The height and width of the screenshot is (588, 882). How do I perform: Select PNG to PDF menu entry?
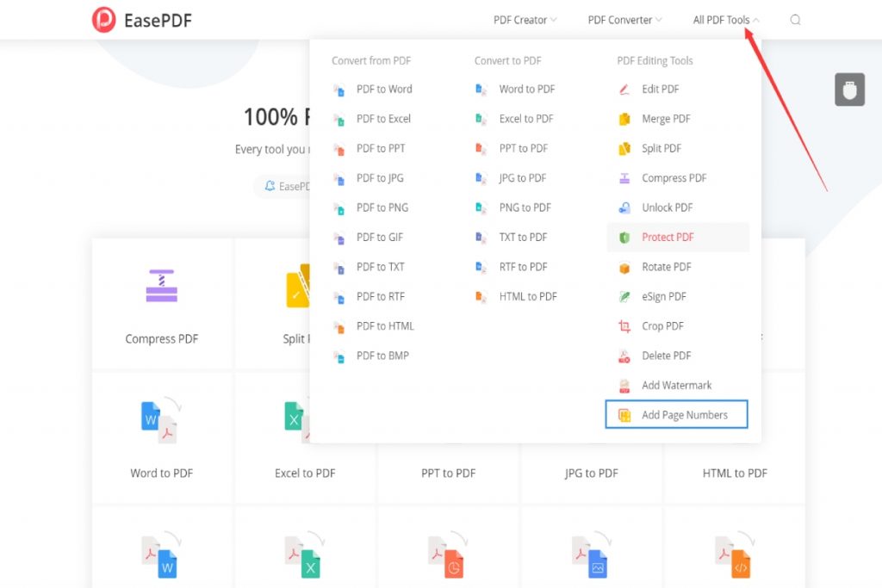pyautogui.click(x=525, y=208)
